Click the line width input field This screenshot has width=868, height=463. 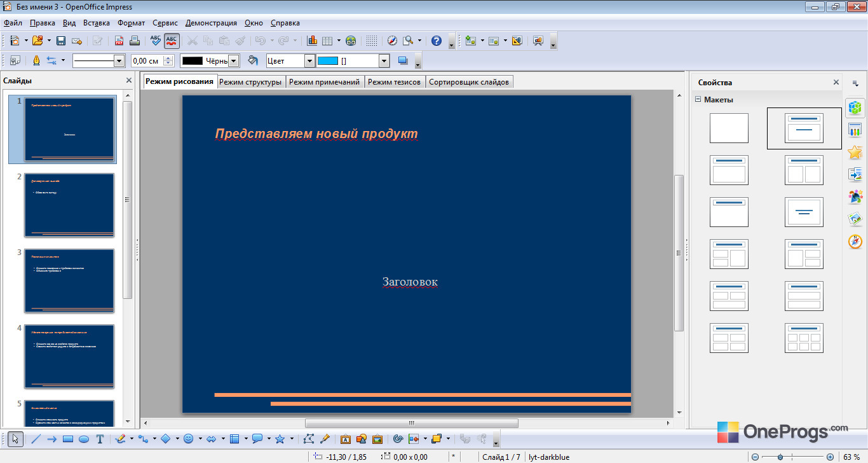(147, 60)
